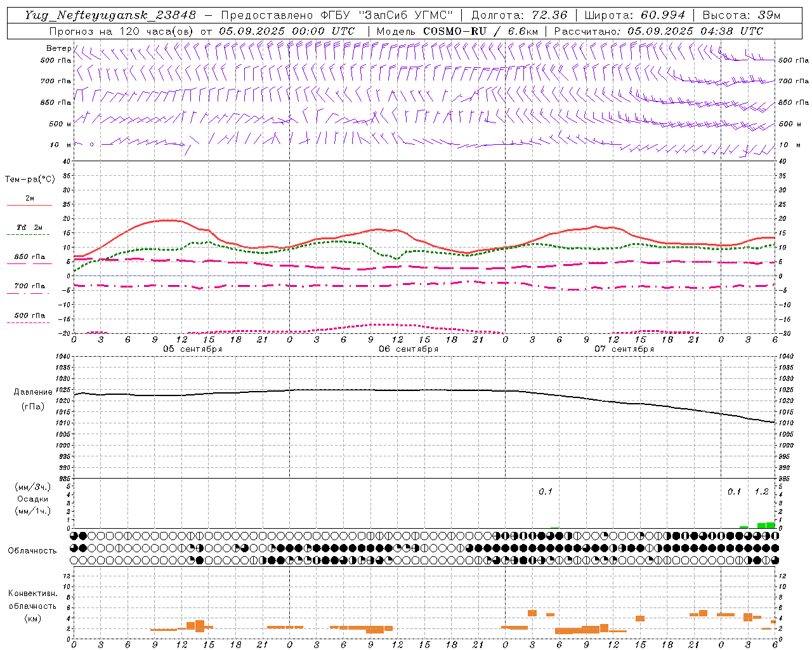Click the 1.2 precipitation amount value
The width and height of the screenshot is (812, 650).
coord(761,492)
